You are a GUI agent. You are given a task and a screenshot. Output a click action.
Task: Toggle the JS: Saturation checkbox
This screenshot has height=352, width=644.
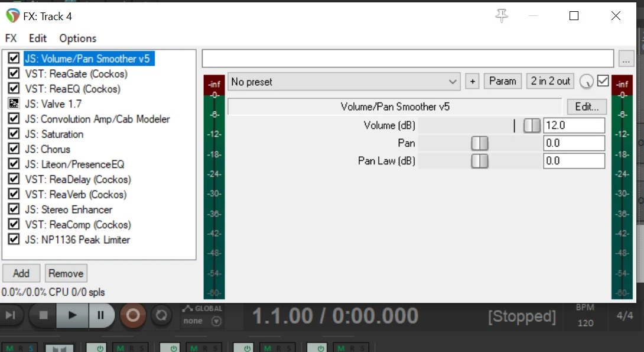click(x=14, y=133)
